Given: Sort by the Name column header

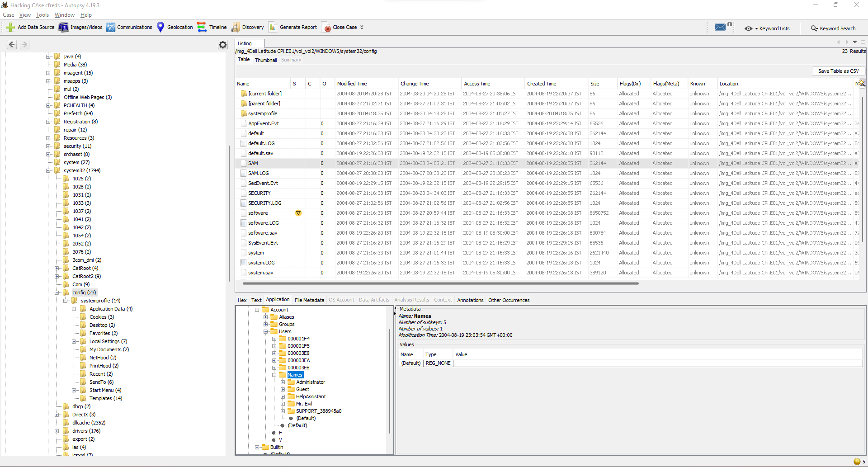Looking at the screenshot, I should 263,84.
